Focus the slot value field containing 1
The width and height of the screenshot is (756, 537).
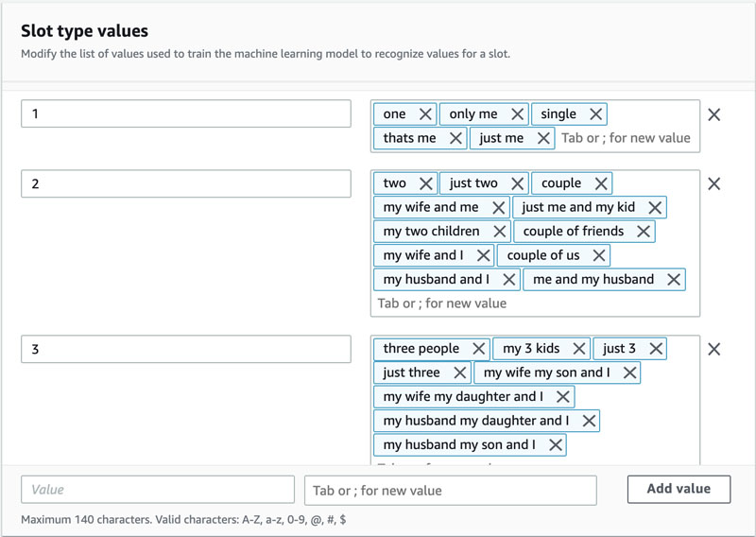[x=186, y=113]
